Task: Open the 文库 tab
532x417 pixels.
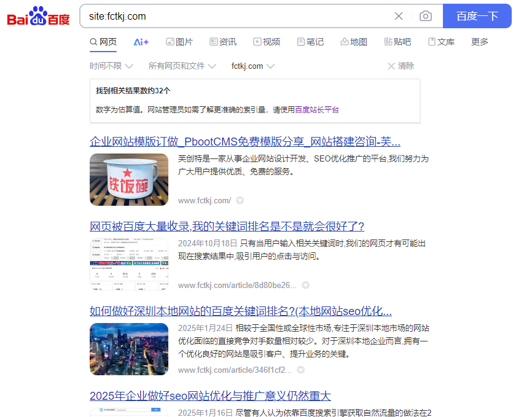Action: [441, 42]
